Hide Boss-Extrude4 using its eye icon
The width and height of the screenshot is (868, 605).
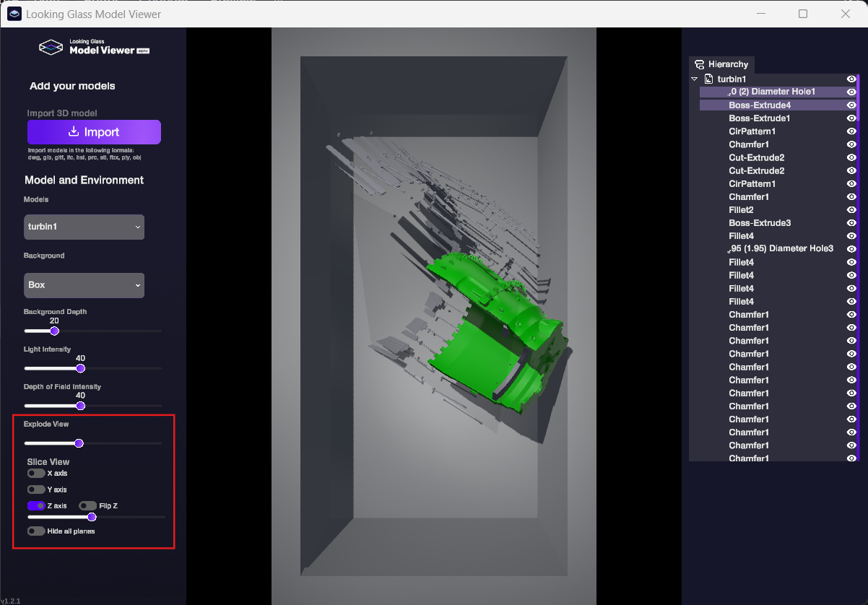(851, 105)
